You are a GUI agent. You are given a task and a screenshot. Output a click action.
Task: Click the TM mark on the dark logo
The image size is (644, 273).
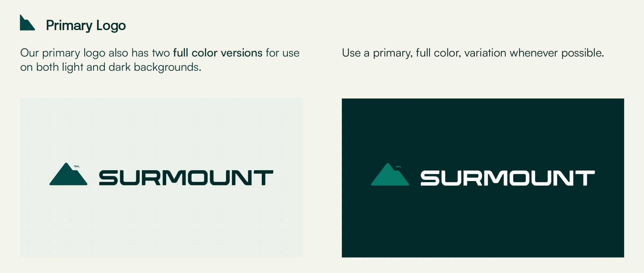click(x=398, y=167)
